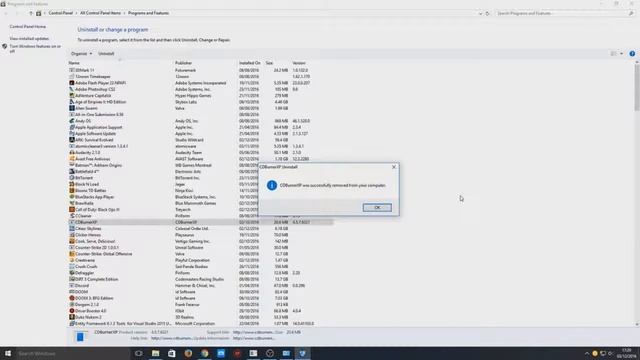Go to Control Panel in the breadcrumb

[60, 13]
